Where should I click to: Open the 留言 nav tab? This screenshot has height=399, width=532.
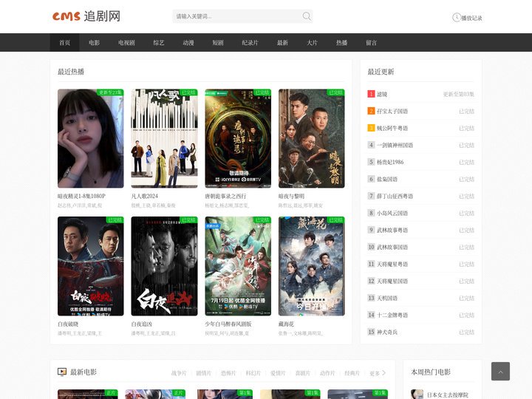pos(371,42)
